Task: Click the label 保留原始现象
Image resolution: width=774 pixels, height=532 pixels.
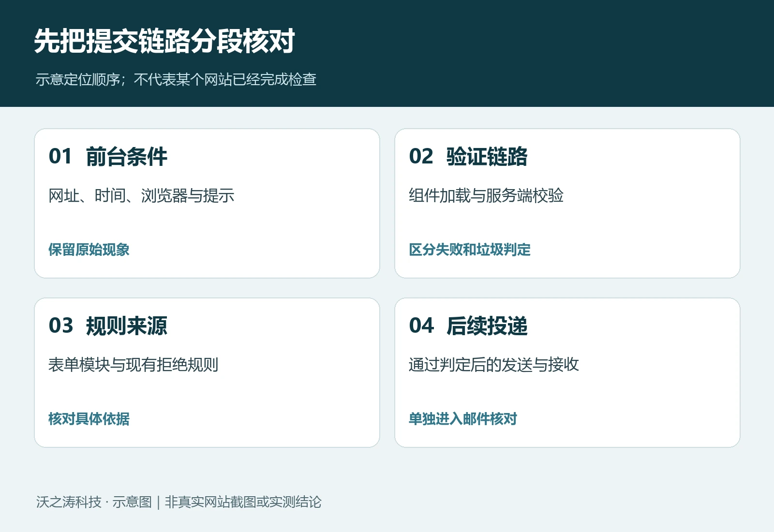Action: pos(89,250)
